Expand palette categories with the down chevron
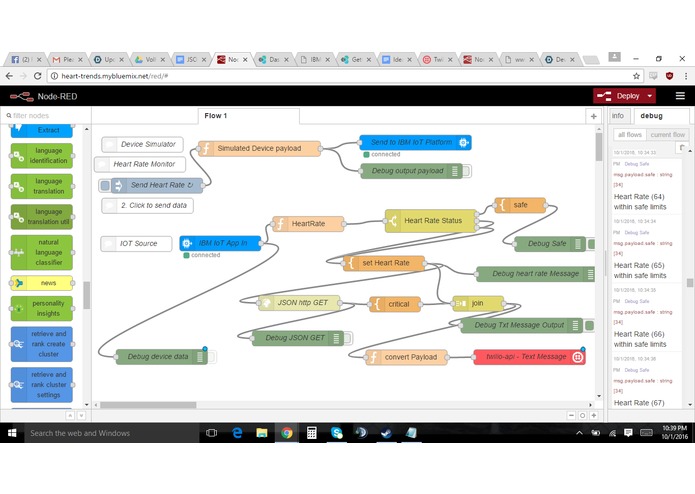Image resolution: width=695 pixels, height=494 pixels. [82, 416]
